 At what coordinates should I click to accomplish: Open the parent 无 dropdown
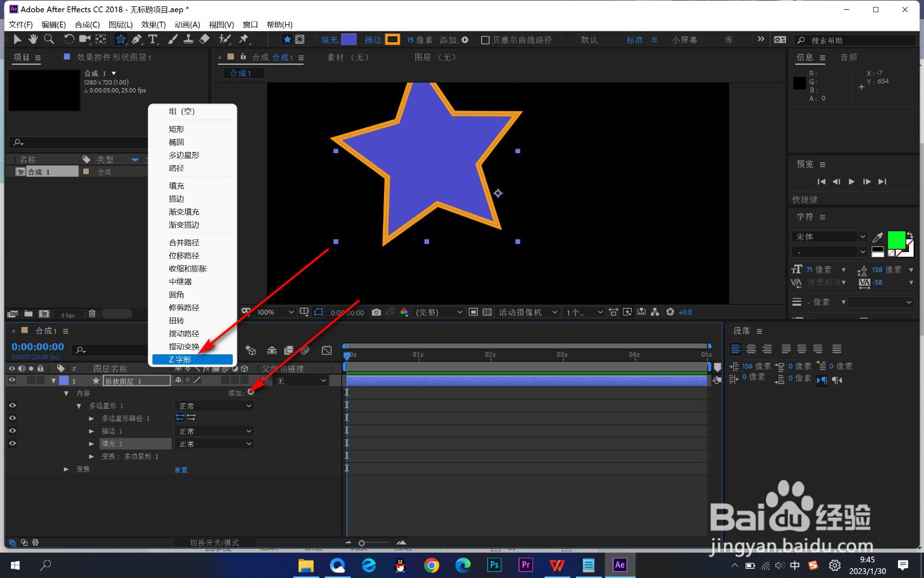pos(301,381)
